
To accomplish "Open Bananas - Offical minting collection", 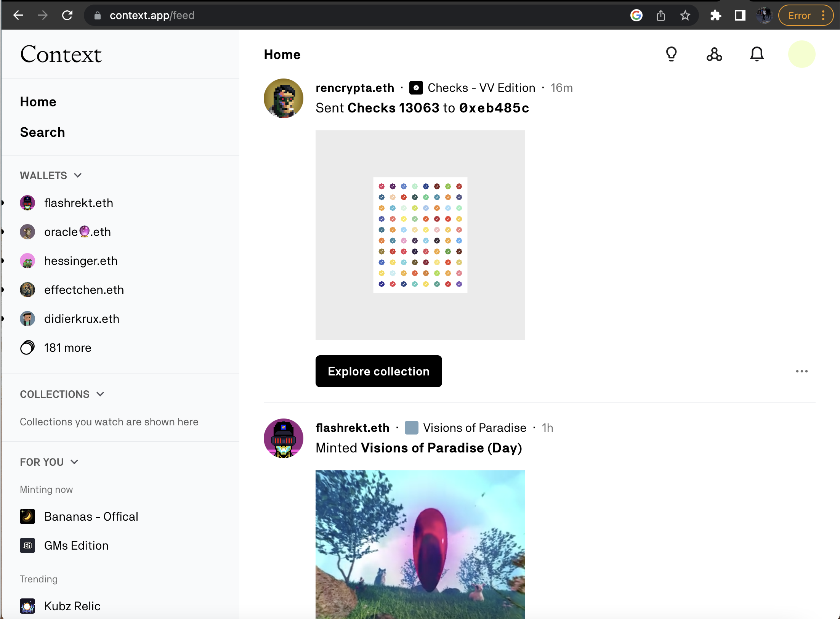I will click(91, 516).
